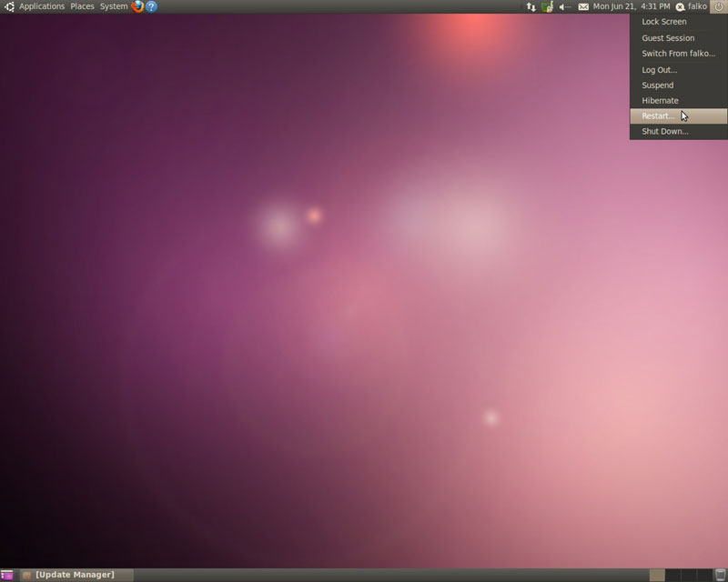Open the volume speaker indicator
The width and height of the screenshot is (728, 582).
coord(565,6)
